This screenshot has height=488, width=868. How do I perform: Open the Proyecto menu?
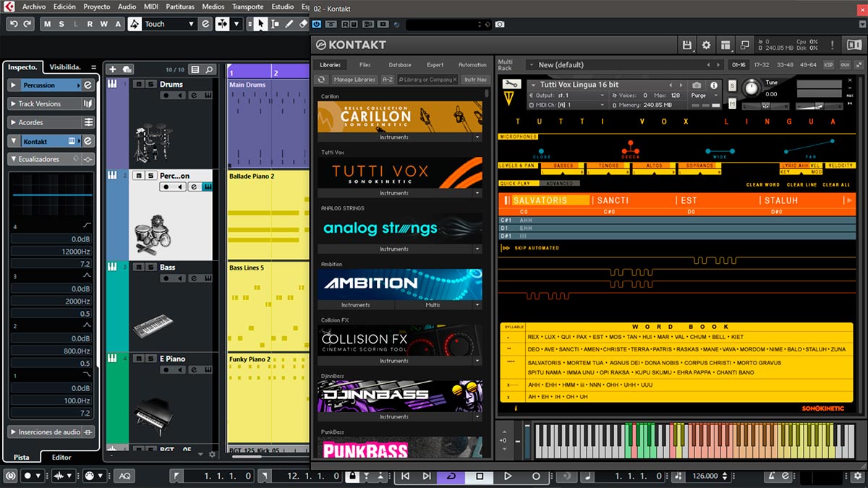(x=96, y=6)
